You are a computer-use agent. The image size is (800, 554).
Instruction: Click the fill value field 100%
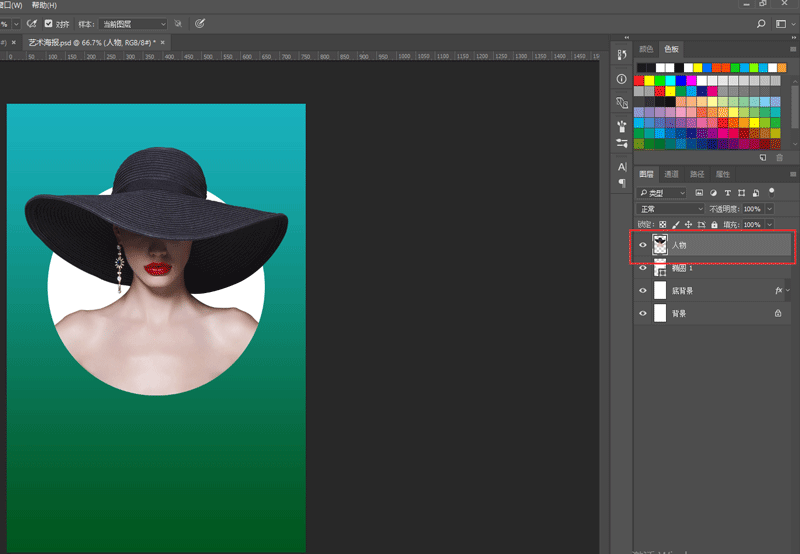[x=752, y=224]
